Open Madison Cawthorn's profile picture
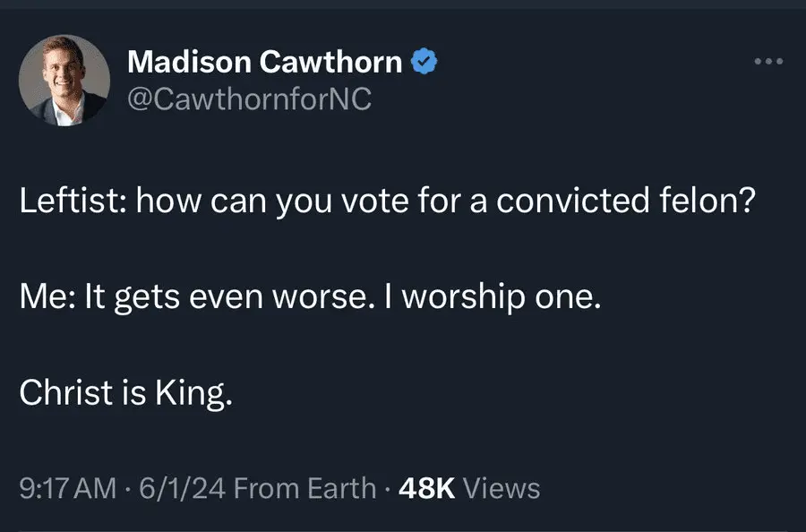 click(64, 81)
